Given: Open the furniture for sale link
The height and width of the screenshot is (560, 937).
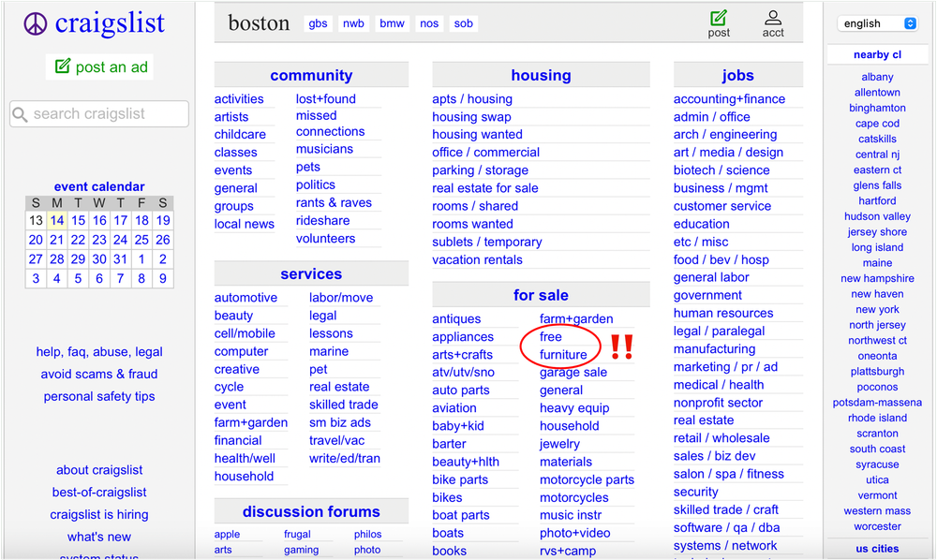Looking at the screenshot, I should tap(563, 355).
